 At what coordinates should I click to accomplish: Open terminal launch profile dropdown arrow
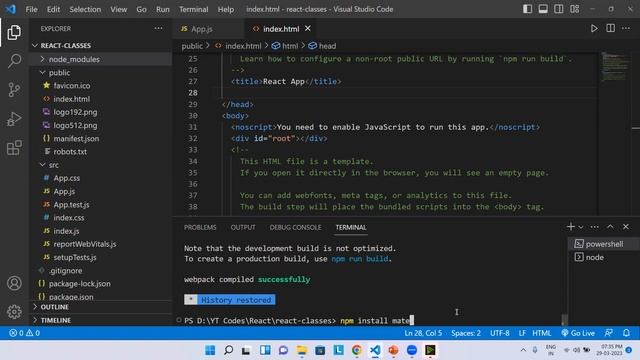click(581, 227)
